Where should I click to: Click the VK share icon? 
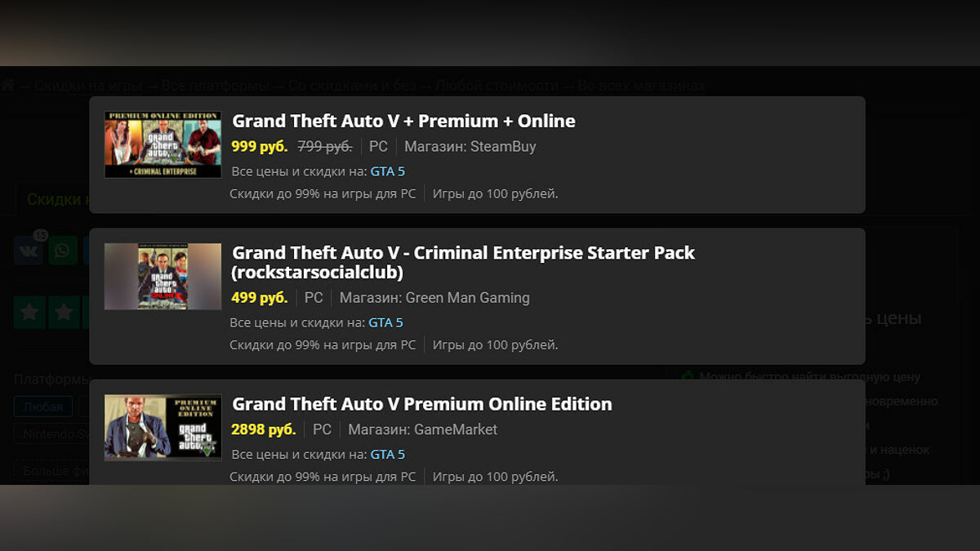pos(28,251)
